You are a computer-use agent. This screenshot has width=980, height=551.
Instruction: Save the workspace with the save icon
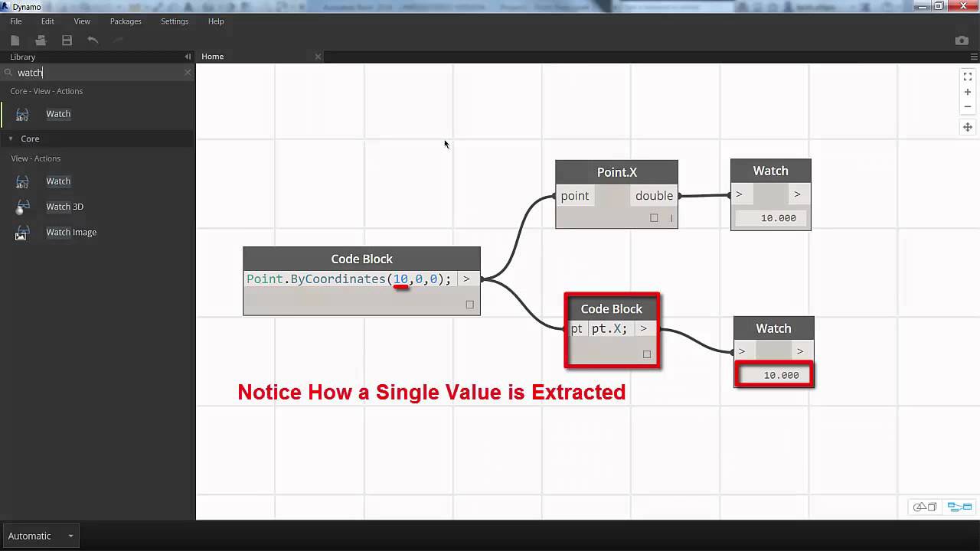[67, 40]
